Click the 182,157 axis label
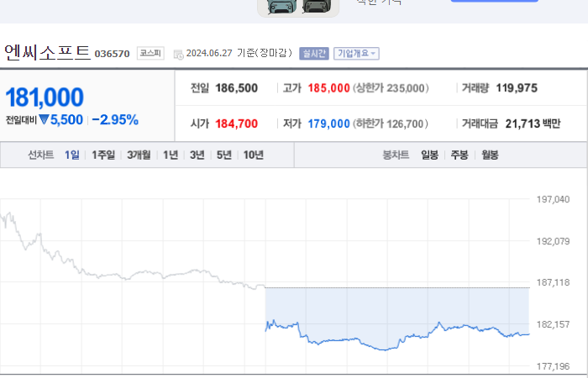Image resolution: width=588 pixels, height=378 pixels. (553, 324)
